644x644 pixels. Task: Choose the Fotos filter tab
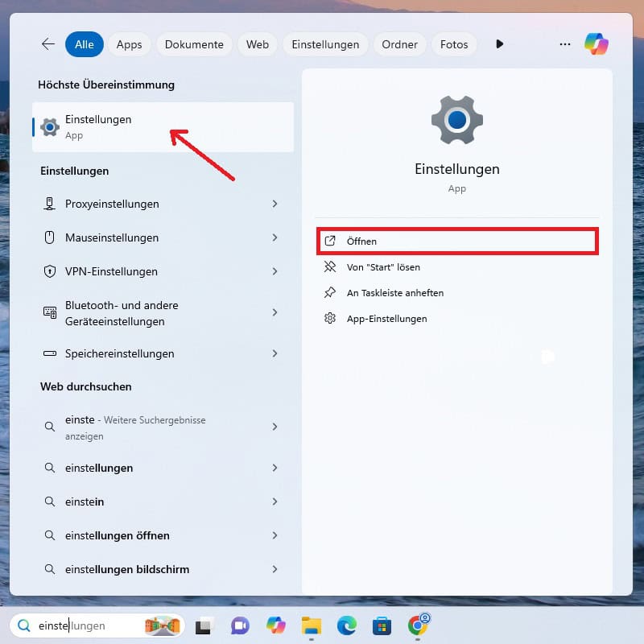coord(454,44)
